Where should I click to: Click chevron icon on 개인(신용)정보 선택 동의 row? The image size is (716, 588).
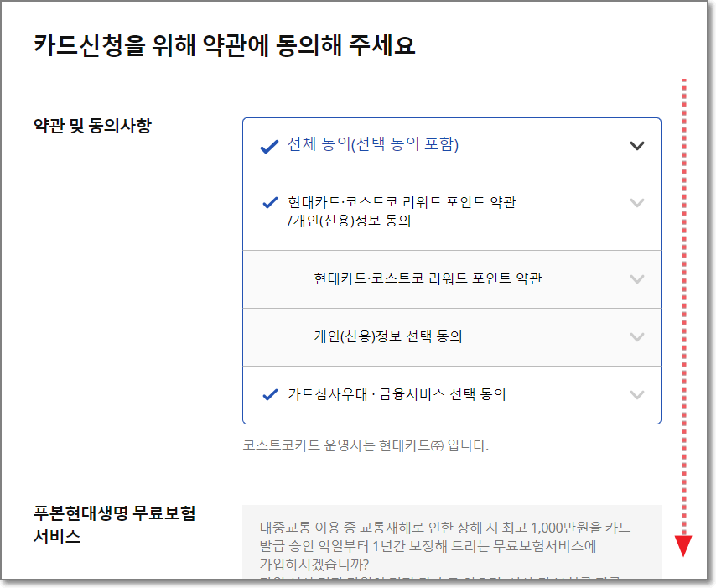click(x=636, y=336)
